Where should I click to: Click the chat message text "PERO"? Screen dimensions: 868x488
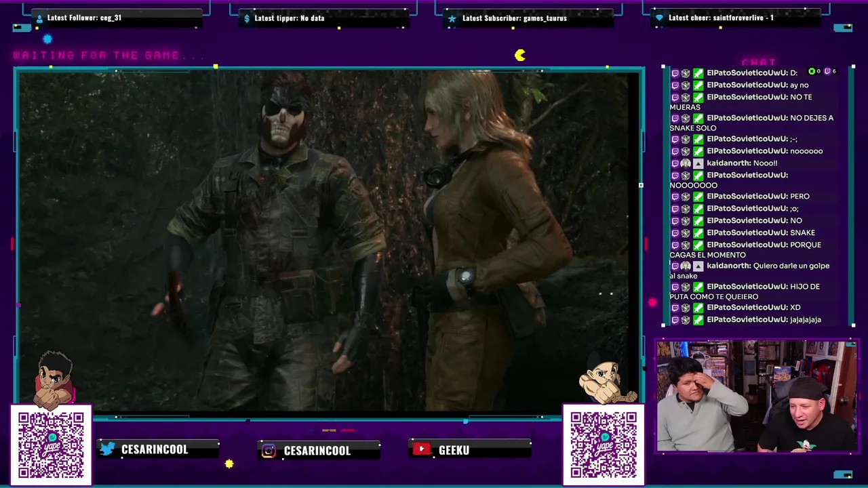800,197
